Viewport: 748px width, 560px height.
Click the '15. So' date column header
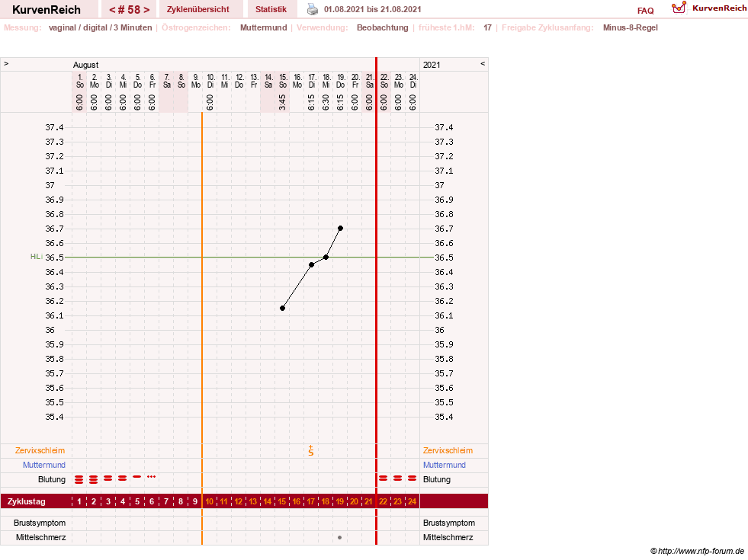pyautogui.click(x=283, y=81)
